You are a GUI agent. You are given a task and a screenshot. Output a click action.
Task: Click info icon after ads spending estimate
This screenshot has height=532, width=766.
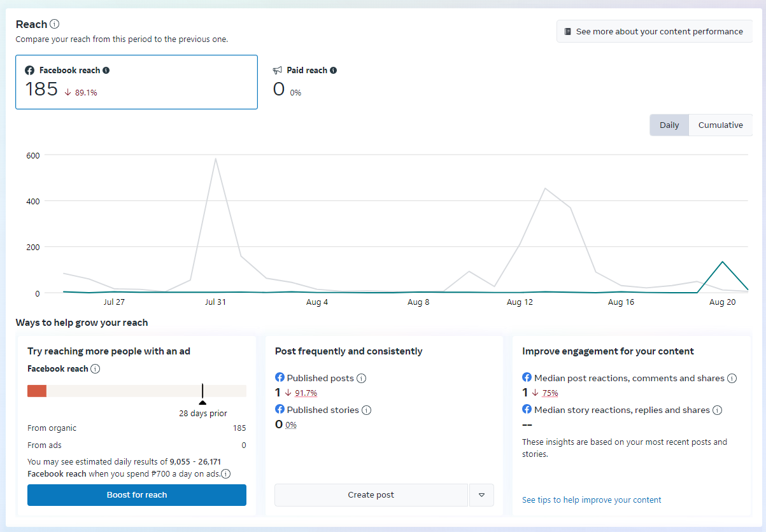[x=226, y=473]
